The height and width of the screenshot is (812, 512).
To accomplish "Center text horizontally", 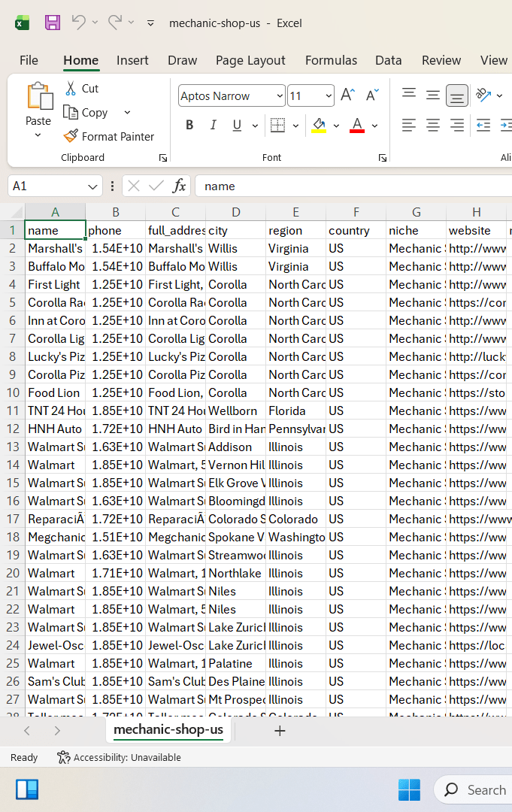I will (x=433, y=125).
